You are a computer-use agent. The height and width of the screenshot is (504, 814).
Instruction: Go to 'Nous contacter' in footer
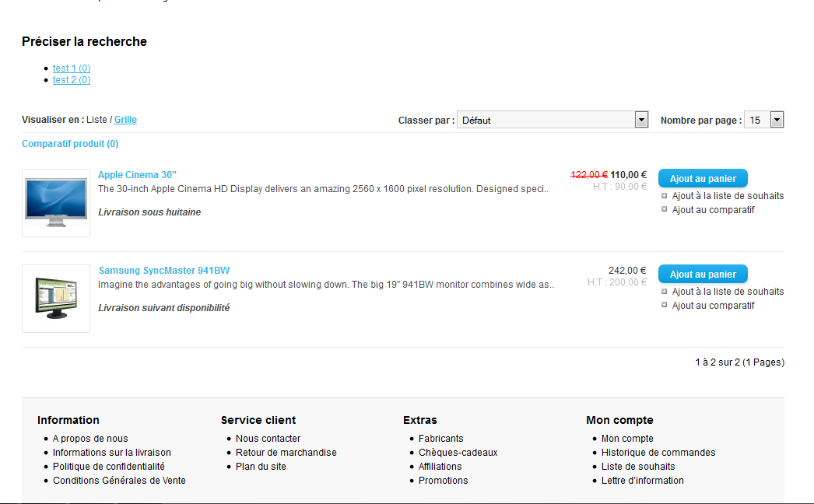(268, 439)
